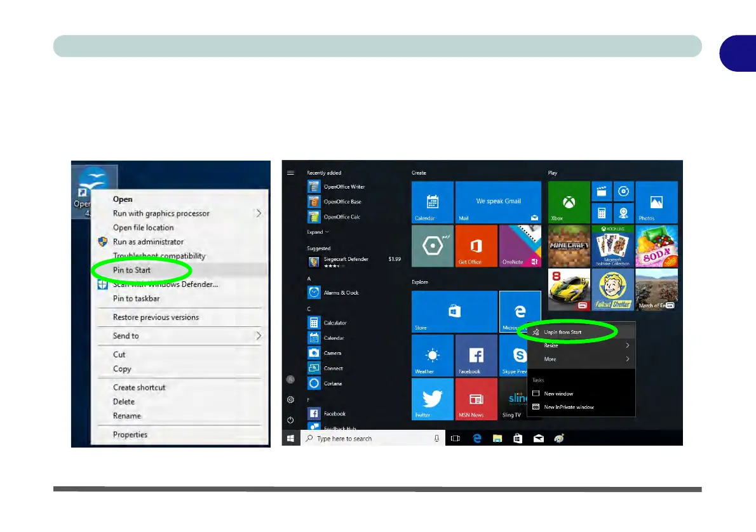Expand Run with graphics processor submenu
756x532 pixels.
(259, 213)
